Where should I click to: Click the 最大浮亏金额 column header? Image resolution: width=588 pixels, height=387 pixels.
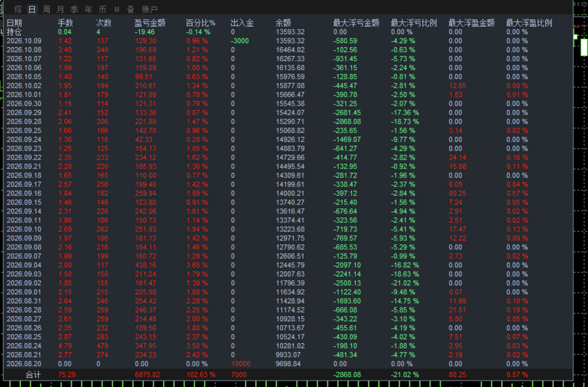point(356,23)
